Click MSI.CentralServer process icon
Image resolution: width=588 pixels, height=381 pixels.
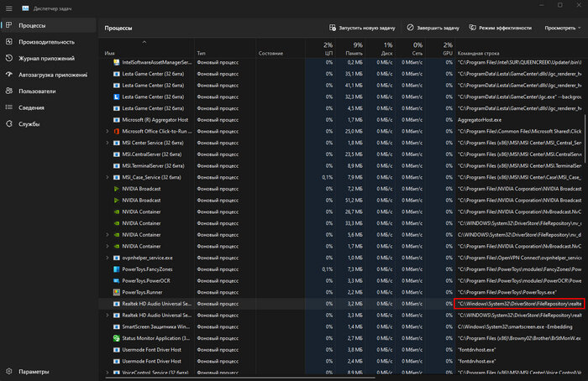[117, 154]
